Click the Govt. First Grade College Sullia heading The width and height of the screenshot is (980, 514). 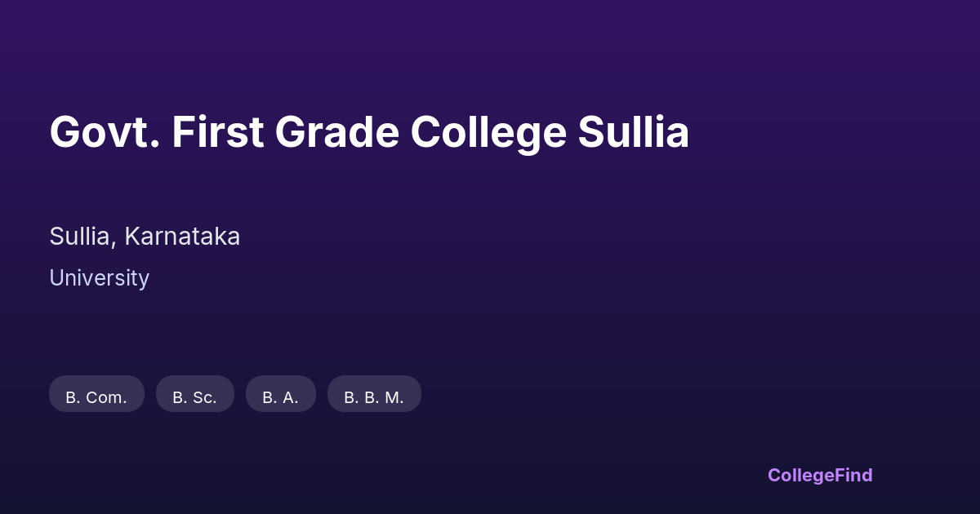[369, 132]
